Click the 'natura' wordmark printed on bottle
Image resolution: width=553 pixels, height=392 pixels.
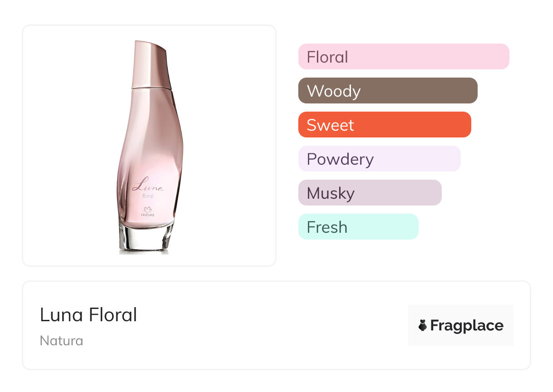click(148, 215)
